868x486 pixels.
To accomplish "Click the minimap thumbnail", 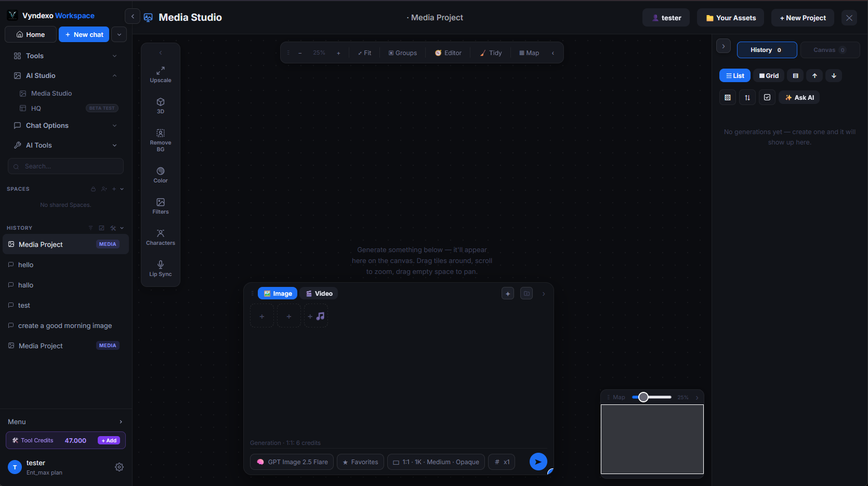I will point(652,439).
